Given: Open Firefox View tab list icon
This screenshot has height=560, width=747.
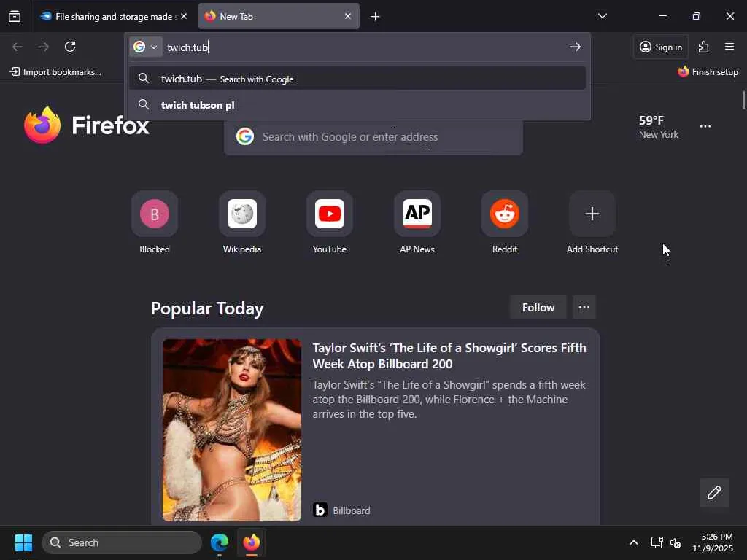Looking at the screenshot, I should pos(15,16).
